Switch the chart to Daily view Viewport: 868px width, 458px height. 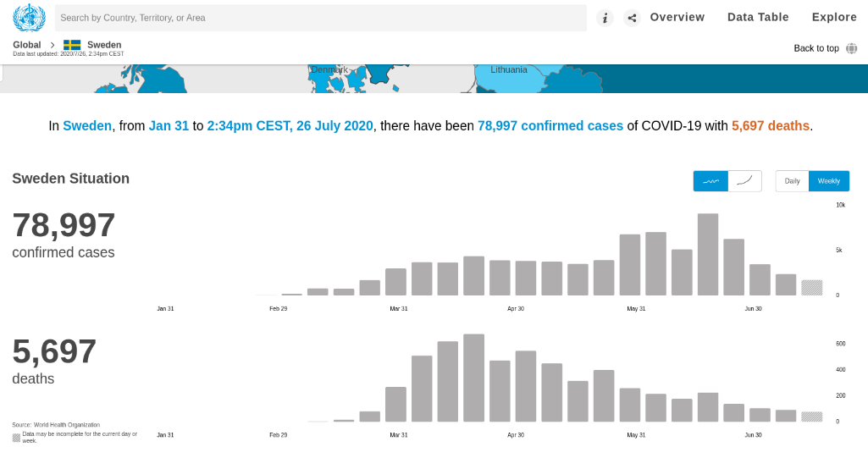[792, 181]
